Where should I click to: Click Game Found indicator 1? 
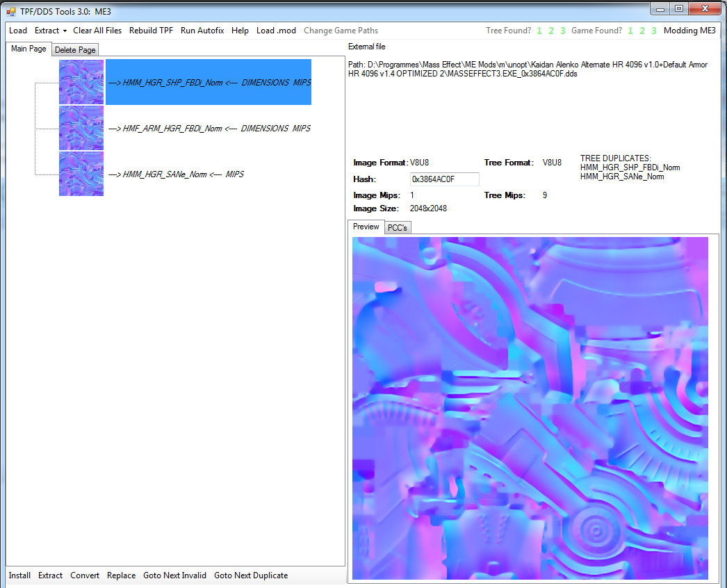coord(630,31)
